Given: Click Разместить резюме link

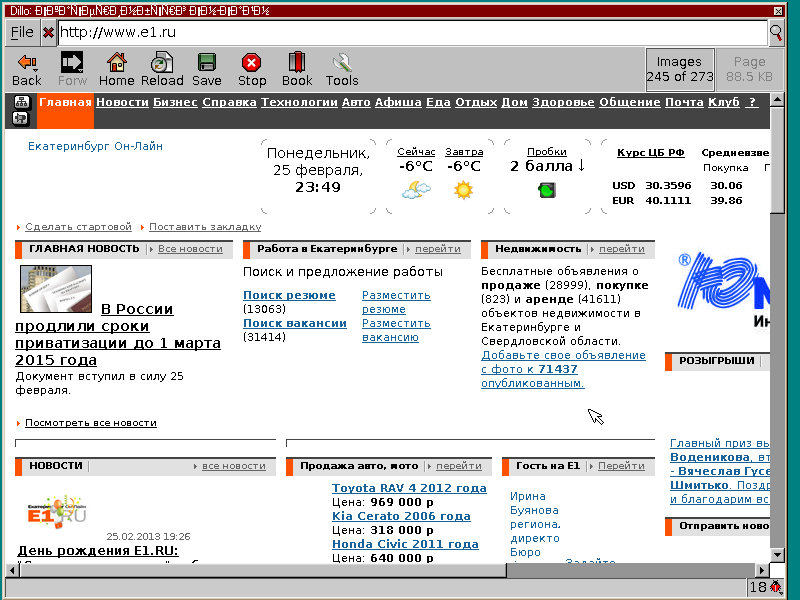Looking at the screenshot, I should [x=396, y=302].
